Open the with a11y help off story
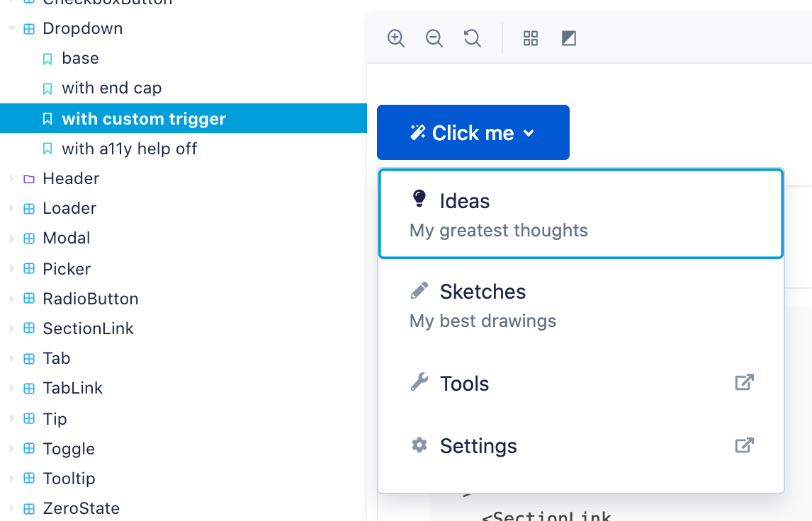Image resolution: width=812 pixels, height=521 pixels. tap(129, 149)
